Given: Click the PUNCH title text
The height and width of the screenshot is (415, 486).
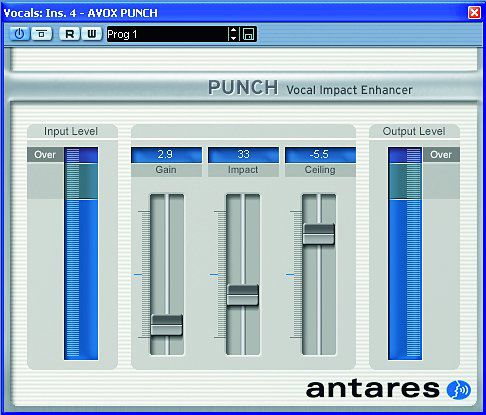Looking at the screenshot, I should pos(243,88).
